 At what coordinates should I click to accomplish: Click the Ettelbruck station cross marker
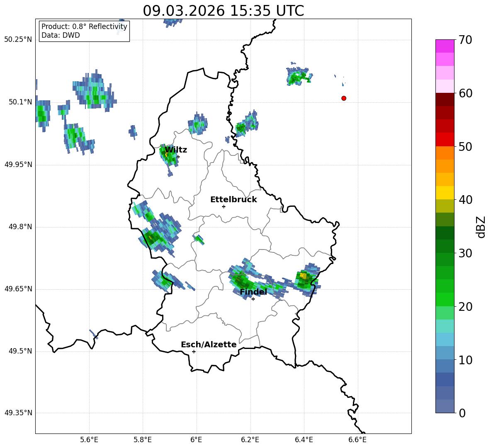[224, 206]
